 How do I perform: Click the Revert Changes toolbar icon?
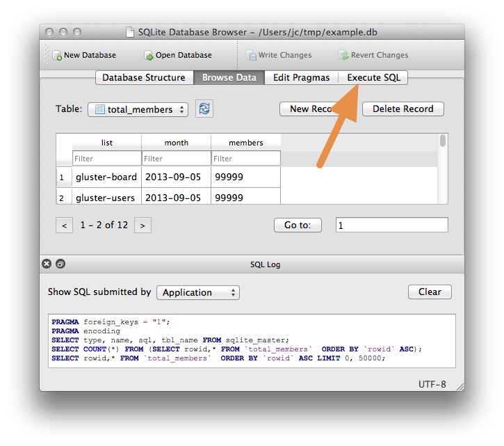coord(343,56)
